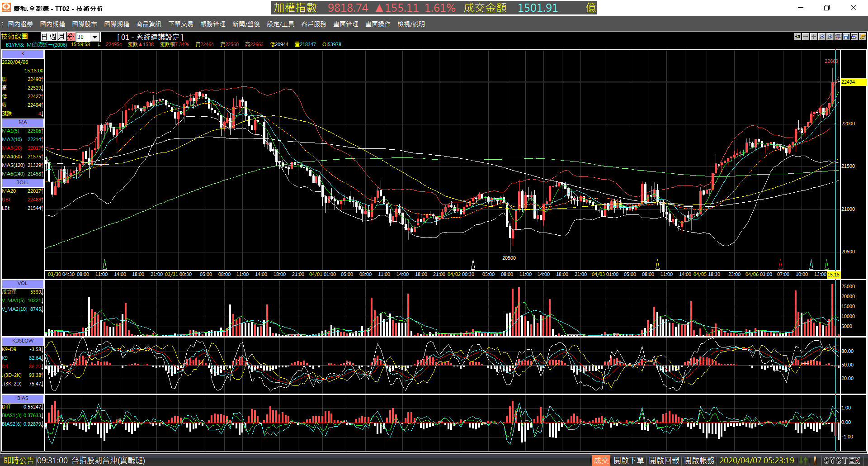Open the 畫面操作 menu
The height and width of the screenshot is (466, 868).
coord(378,24)
